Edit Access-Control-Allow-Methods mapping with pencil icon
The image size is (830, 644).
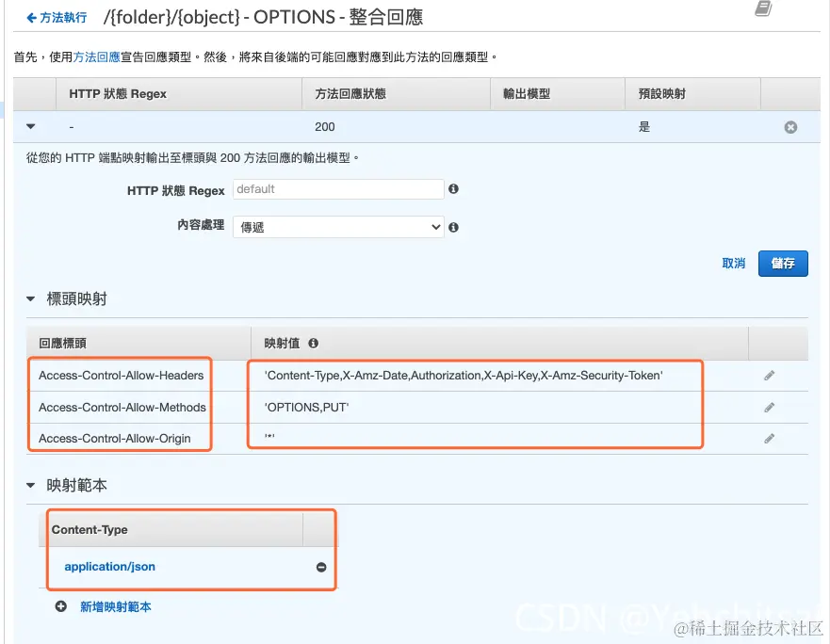coord(769,407)
